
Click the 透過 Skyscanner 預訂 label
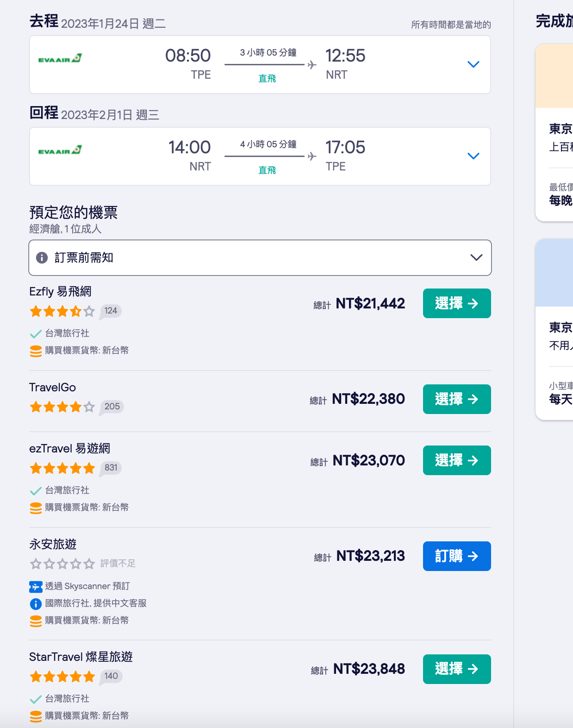coord(87,586)
